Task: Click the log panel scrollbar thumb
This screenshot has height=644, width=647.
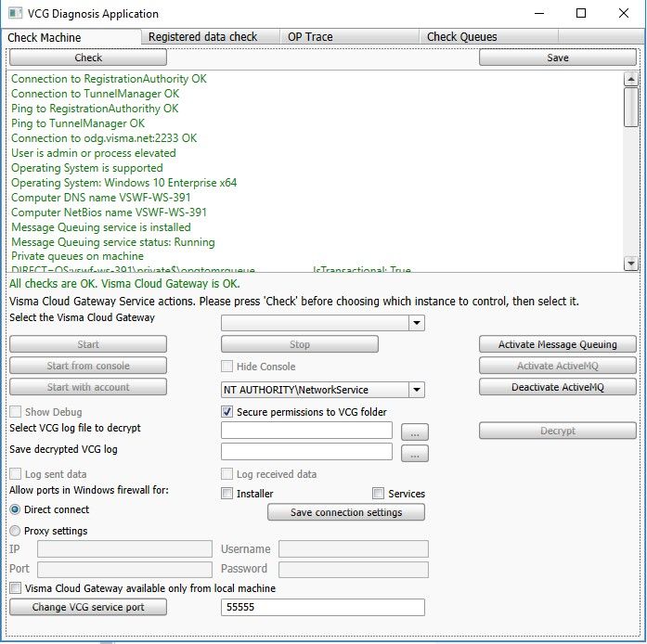Action: (631, 107)
